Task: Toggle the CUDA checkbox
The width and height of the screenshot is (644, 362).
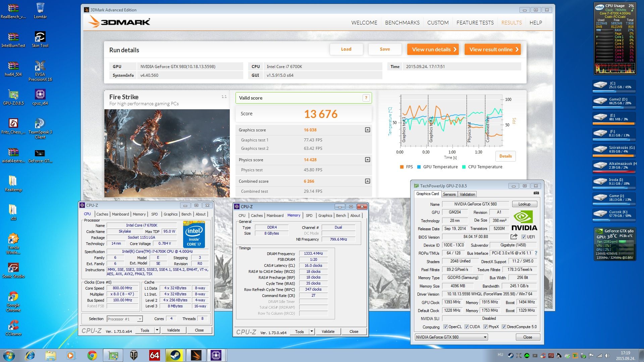Action: (x=467, y=327)
